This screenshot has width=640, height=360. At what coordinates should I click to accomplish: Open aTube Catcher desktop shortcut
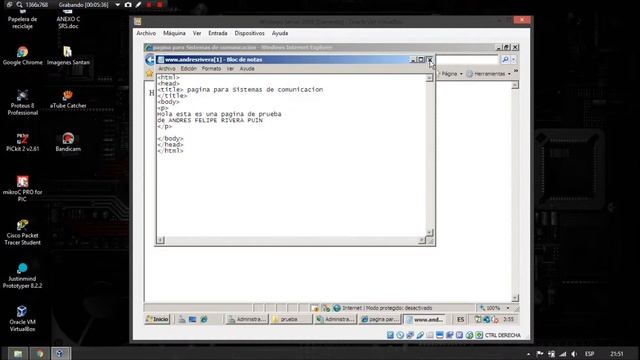68,99
